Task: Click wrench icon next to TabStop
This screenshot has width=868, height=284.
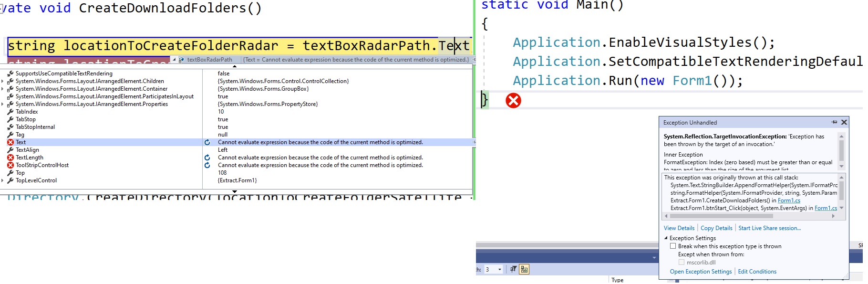Action: pyautogui.click(x=10, y=119)
